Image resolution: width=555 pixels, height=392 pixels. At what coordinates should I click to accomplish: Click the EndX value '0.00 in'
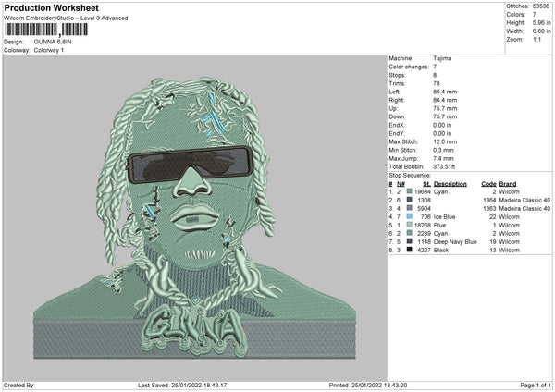[442, 125]
